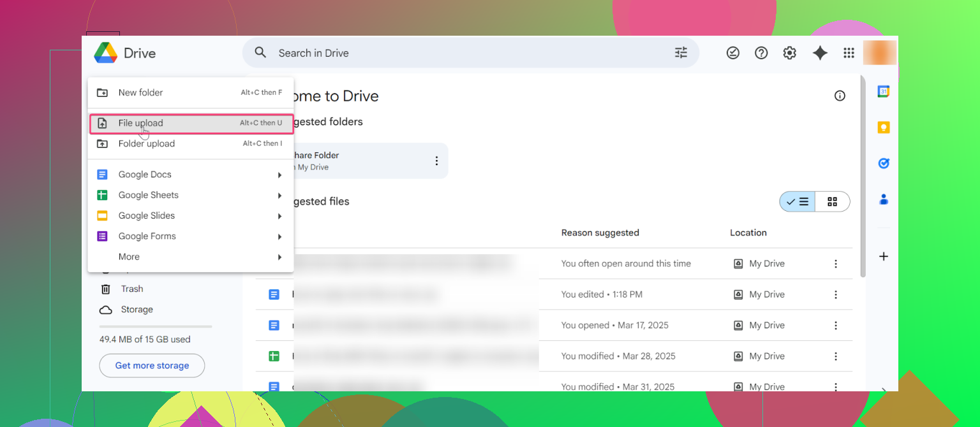Choose Google Sheets from the new menu
980x427 pixels.
point(191,195)
